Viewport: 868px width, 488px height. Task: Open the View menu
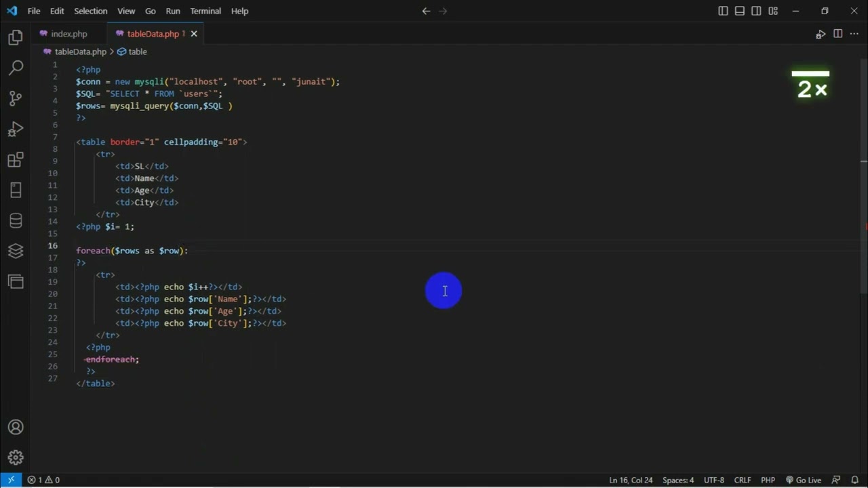point(126,11)
